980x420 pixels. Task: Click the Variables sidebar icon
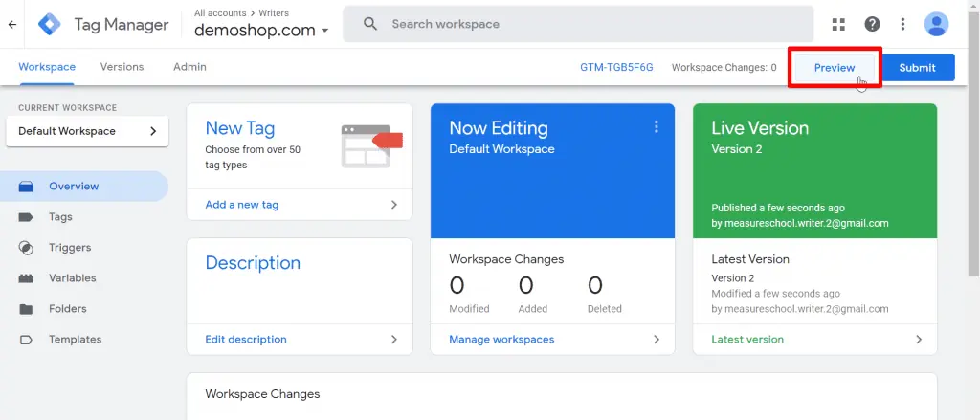[26, 278]
